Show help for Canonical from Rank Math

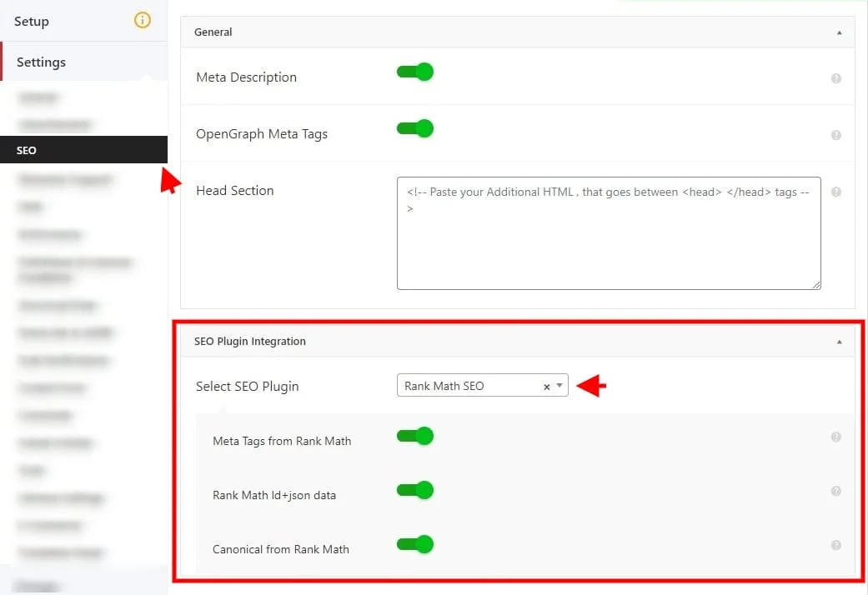click(x=835, y=545)
